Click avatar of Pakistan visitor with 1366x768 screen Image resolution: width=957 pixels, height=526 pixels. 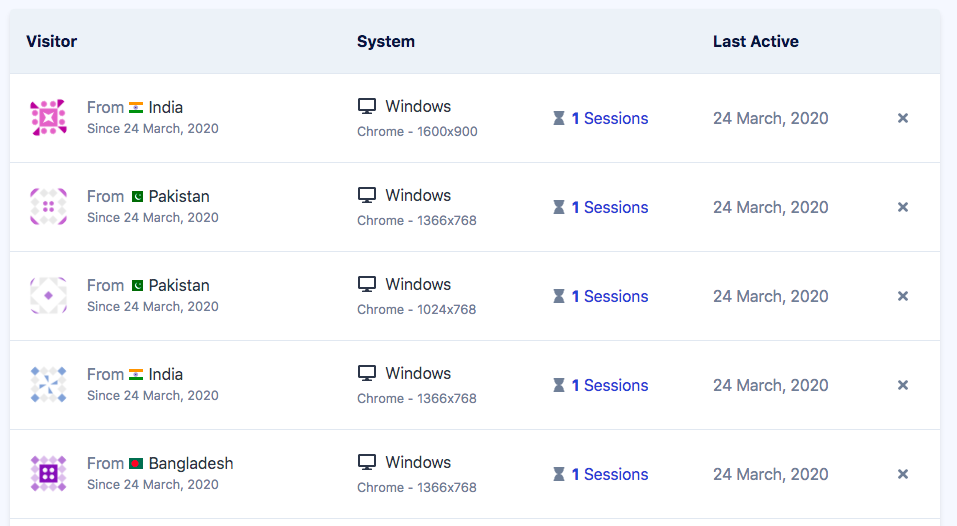coord(48,207)
